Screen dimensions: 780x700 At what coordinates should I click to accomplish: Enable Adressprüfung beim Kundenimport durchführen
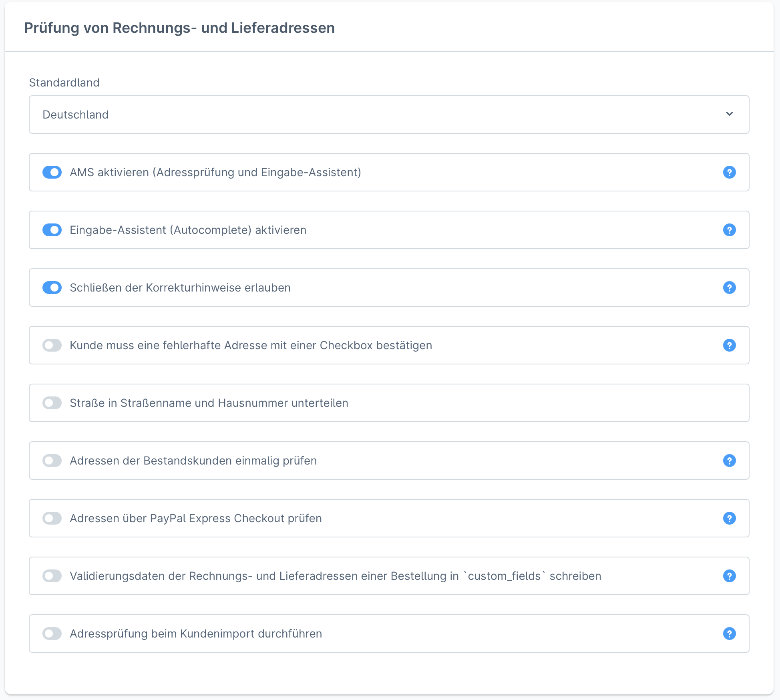point(52,634)
